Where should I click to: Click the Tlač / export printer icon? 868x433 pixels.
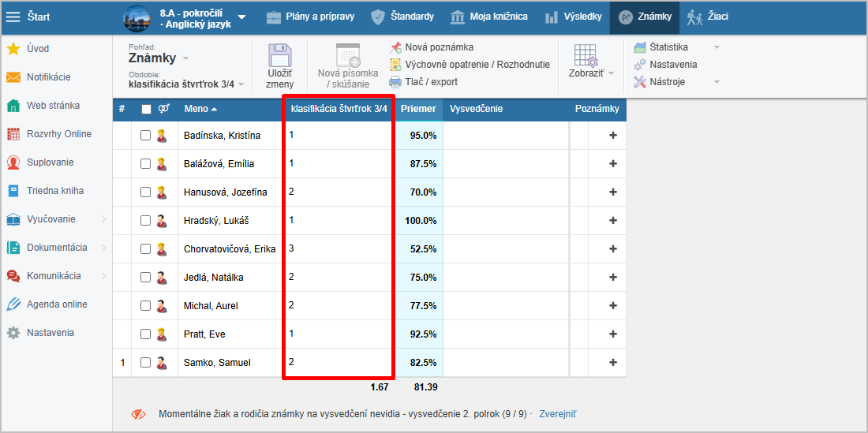tap(396, 82)
